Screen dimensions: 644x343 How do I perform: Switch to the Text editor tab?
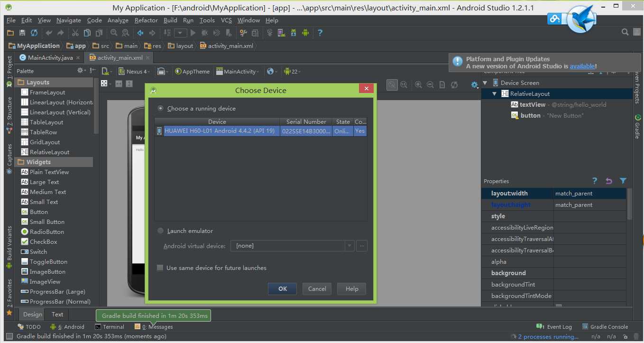tap(57, 314)
